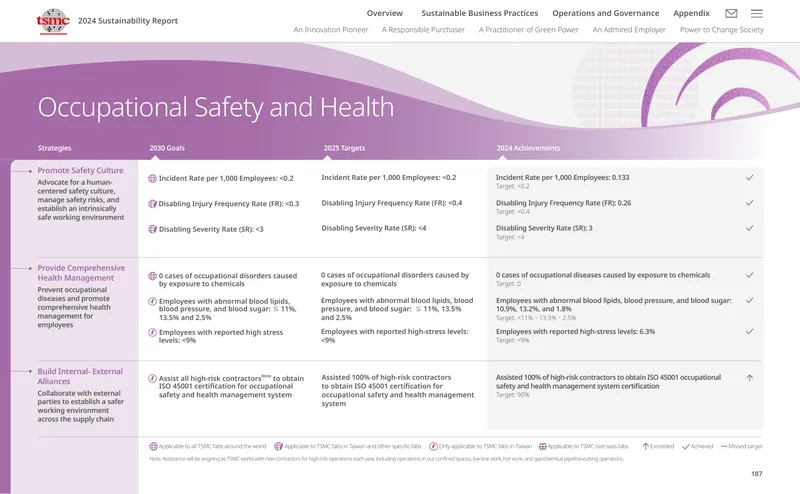Click icon beside Disabling Severity Rate goal
Screen dimensions: 800x494
(x=152, y=229)
